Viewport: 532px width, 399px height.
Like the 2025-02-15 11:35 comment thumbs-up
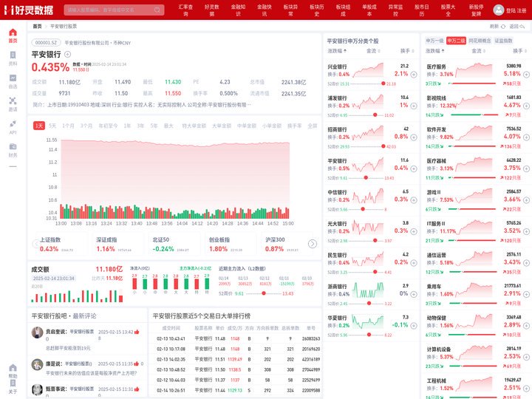click(137, 364)
